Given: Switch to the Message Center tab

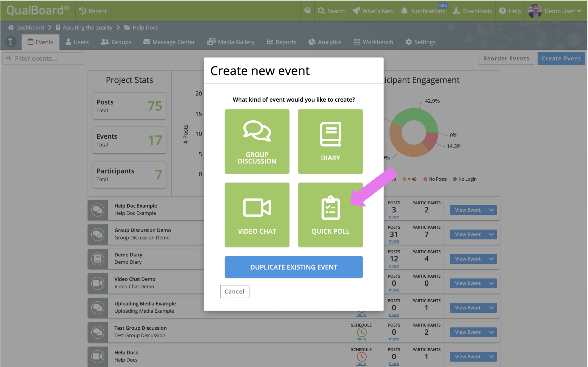Looking at the screenshot, I should [169, 42].
